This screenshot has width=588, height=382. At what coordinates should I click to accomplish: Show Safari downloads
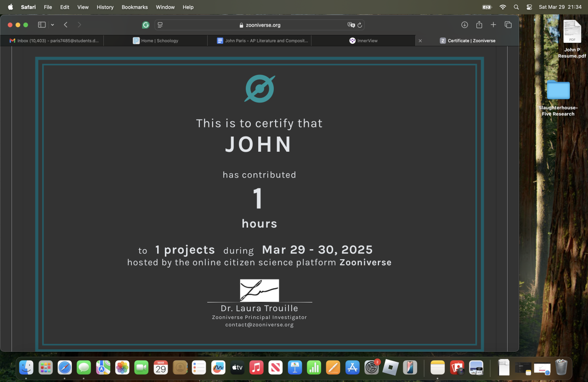pyautogui.click(x=464, y=25)
